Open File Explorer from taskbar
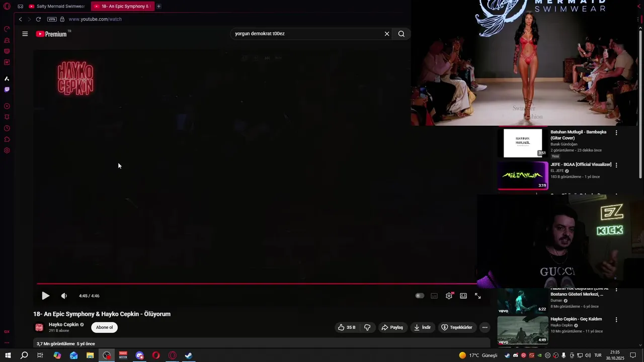 pyautogui.click(x=90, y=355)
